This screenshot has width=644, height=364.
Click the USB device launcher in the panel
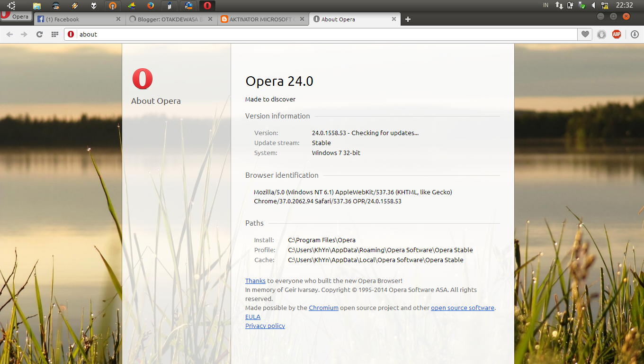(170, 6)
